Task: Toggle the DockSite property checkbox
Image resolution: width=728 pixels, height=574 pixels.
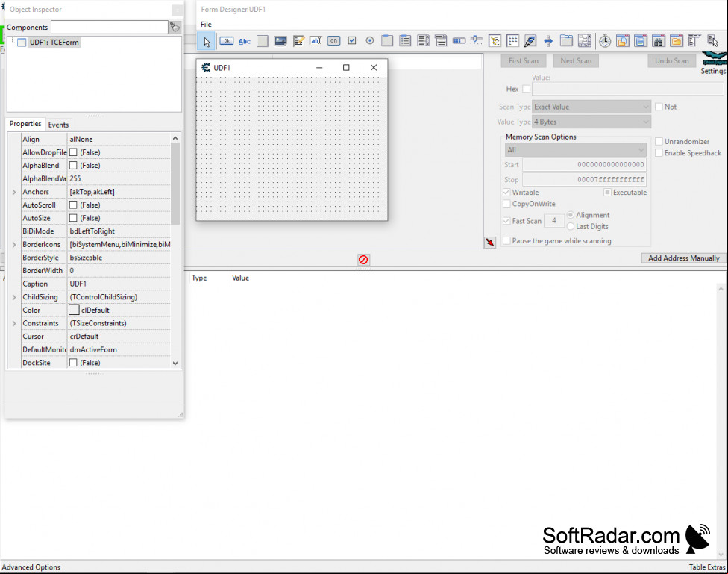Action: 73,362
